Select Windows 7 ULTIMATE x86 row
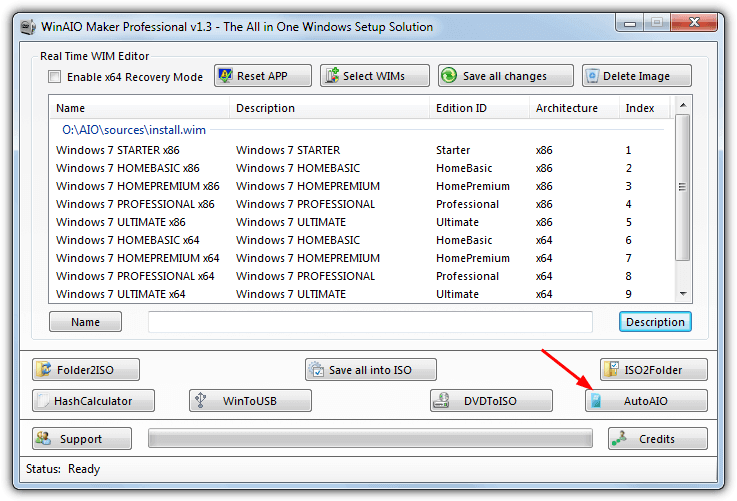 [x=360, y=222]
